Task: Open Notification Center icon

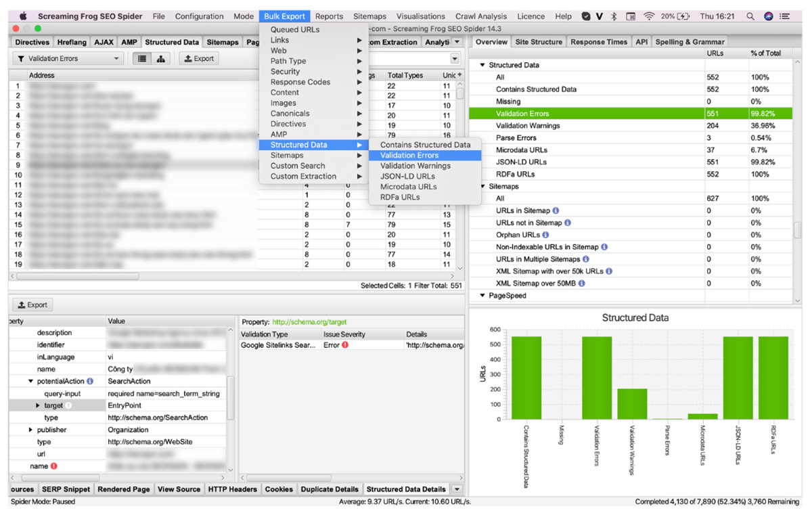Action: click(786, 16)
